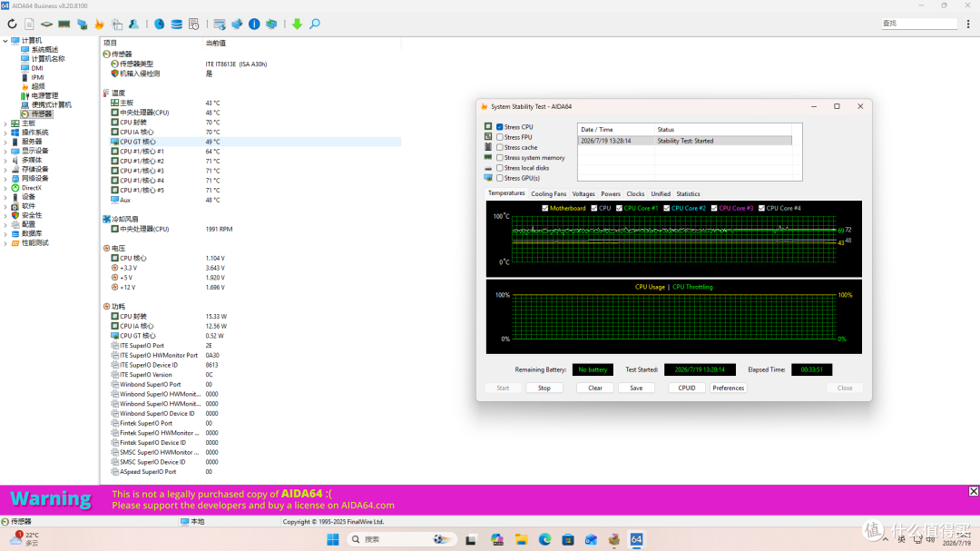
Task: Uncheck Stress CPU checkbox
Action: coord(500,127)
